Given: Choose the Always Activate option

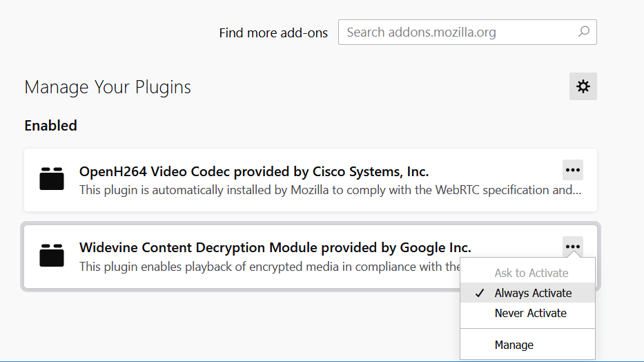Looking at the screenshot, I should tap(533, 293).
